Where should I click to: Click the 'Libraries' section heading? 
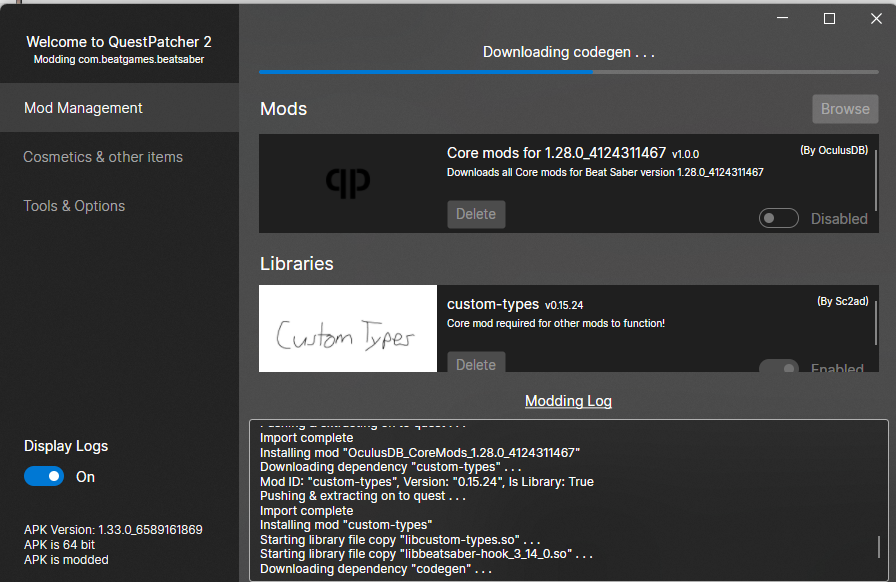[297, 264]
